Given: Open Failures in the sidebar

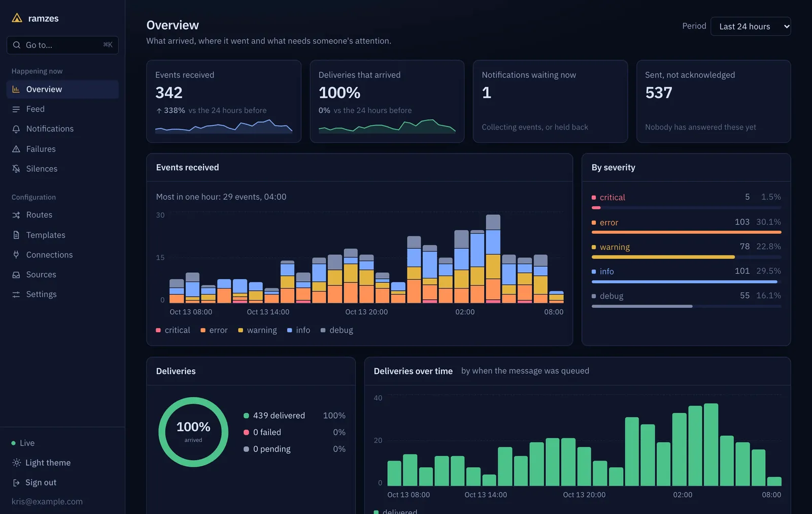Looking at the screenshot, I should click(62, 149).
